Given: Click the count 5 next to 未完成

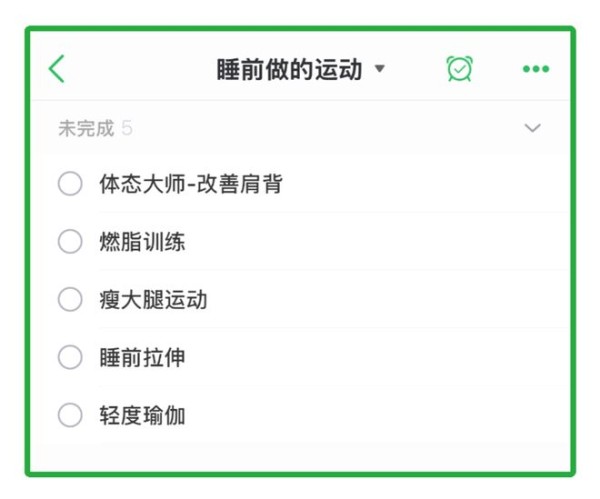Looking at the screenshot, I should (x=127, y=128).
